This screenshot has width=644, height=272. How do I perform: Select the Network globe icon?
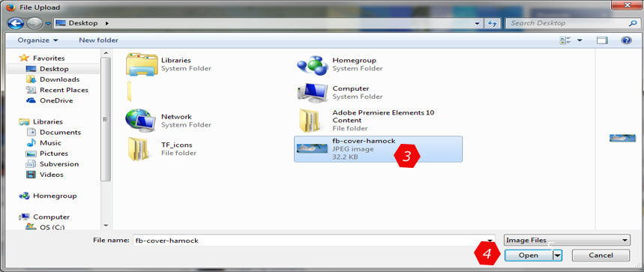tap(140, 121)
